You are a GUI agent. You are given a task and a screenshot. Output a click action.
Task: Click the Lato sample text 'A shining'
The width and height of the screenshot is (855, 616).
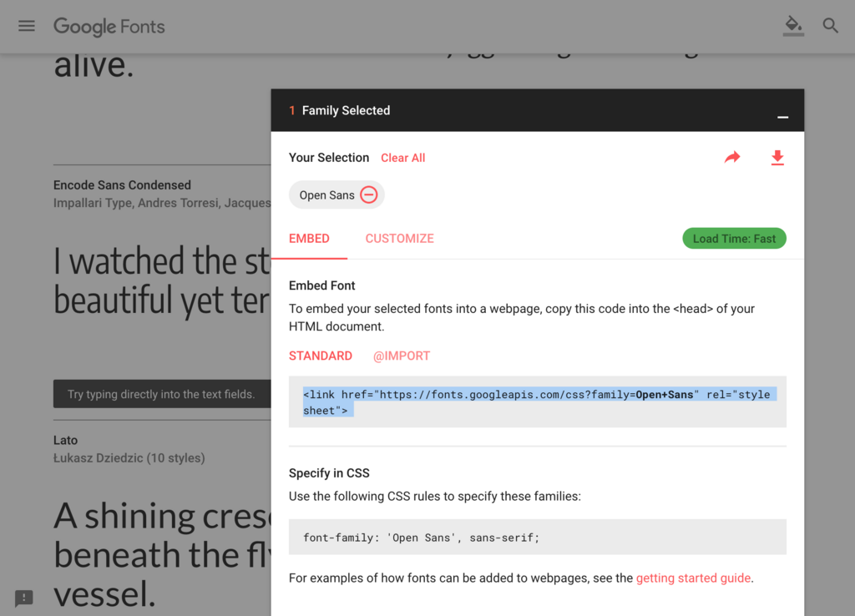162,555
